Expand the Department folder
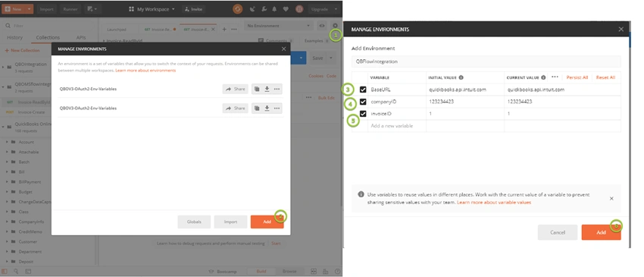Image resolution: width=644 pixels, height=277 pixels. (7, 251)
